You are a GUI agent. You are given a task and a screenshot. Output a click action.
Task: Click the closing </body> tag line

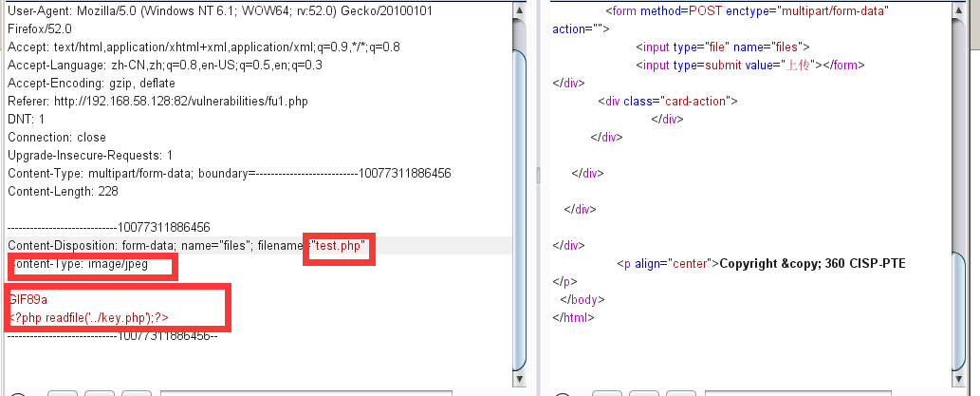582,300
